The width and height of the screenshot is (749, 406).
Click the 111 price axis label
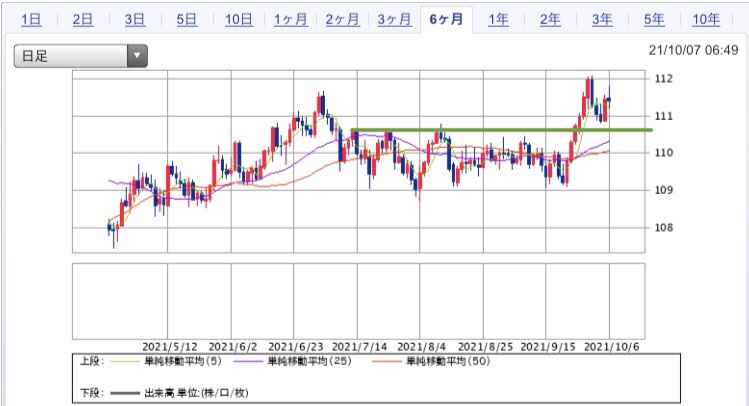[663, 116]
